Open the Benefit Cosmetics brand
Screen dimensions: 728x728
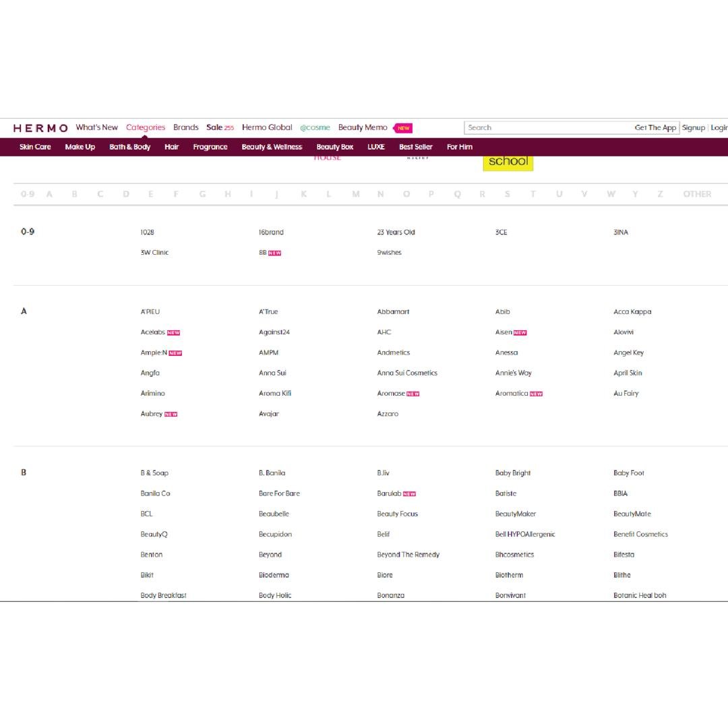[641, 535]
